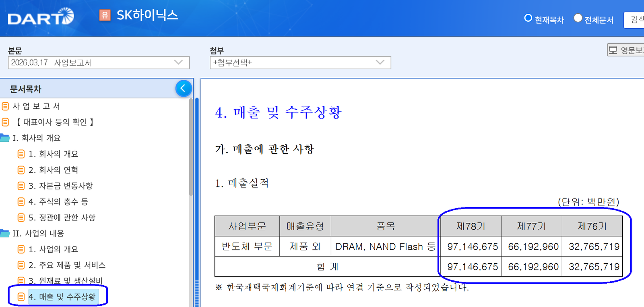Image resolution: width=644 pixels, height=307 pixels.
Task: Open 1. 회사의 개요 subsection
Action: coord(53,154)
